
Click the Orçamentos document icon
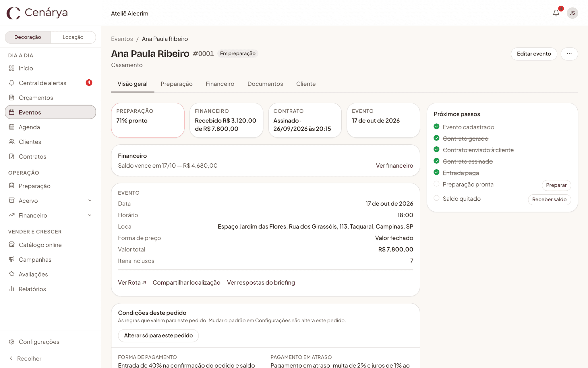pos(11,97)
